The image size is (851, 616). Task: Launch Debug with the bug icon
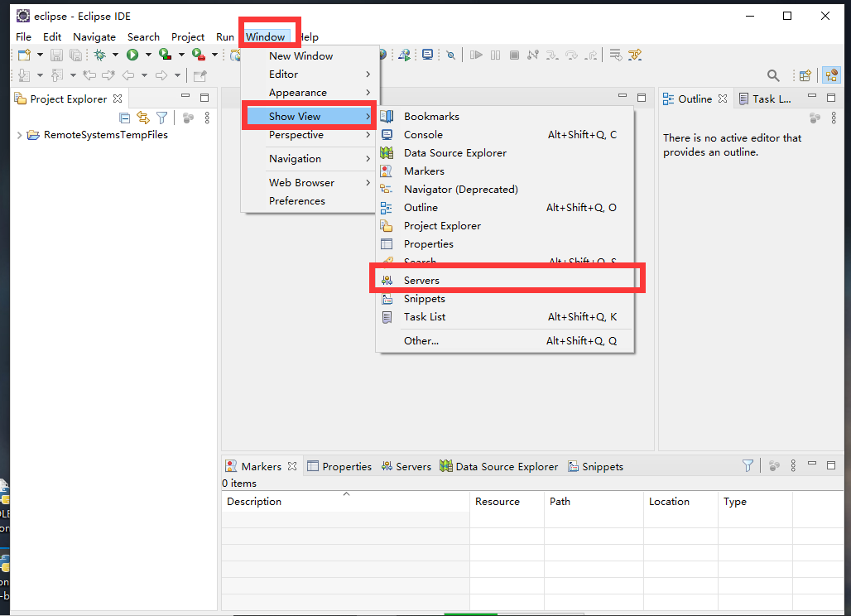tap(100, 55)
